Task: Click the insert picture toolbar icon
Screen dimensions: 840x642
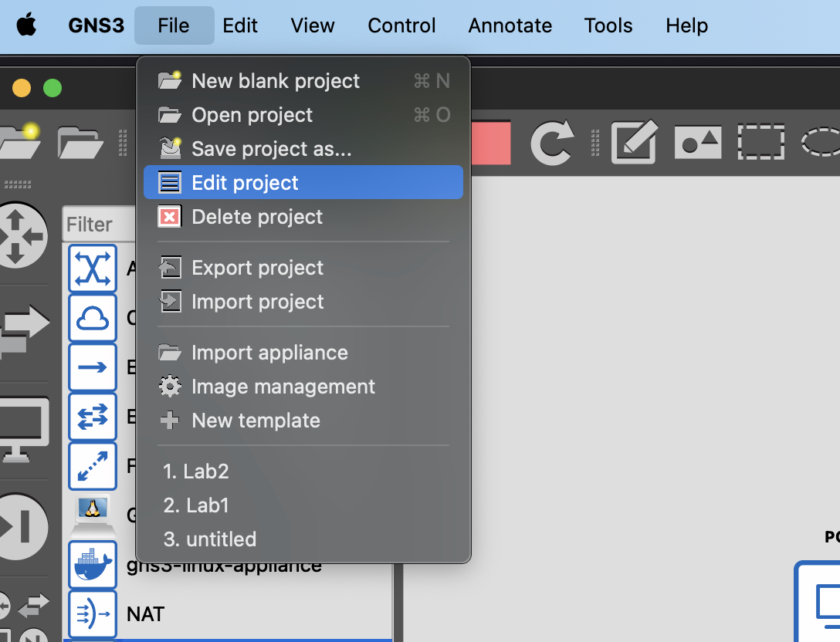Action: click(x=697, y=142)
